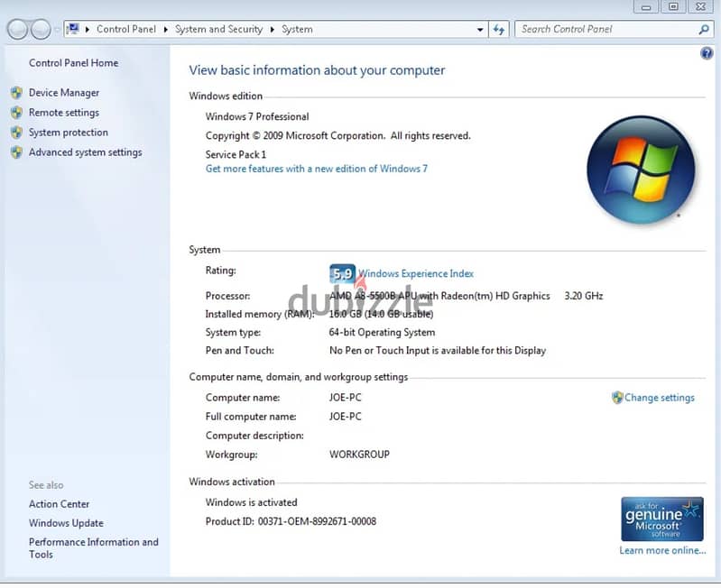The width and height of the screenshot is (721, 588).
Task: Open Action Center link
Action: (x=59, y=504)
